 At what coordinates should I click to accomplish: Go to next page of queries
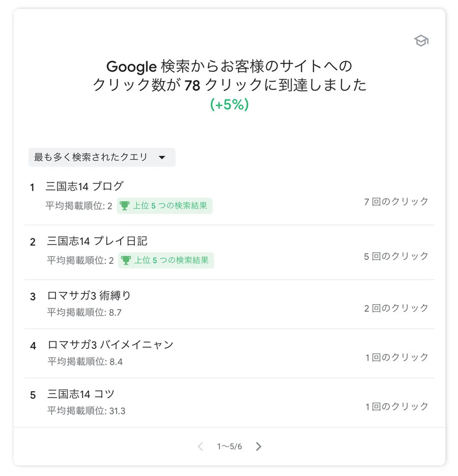[x=259, y=447]
